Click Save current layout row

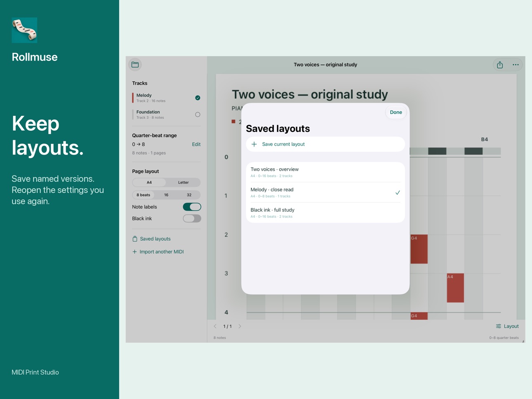point(325,144)
